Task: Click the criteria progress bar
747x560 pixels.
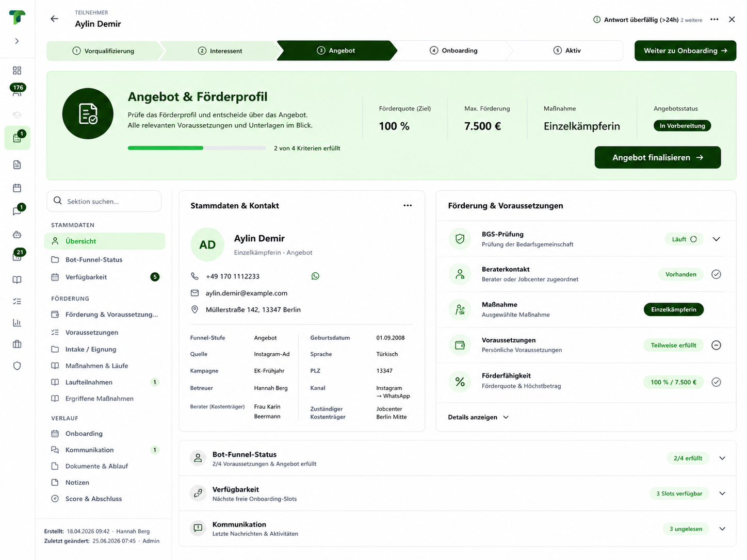Action: pos(197,148)
